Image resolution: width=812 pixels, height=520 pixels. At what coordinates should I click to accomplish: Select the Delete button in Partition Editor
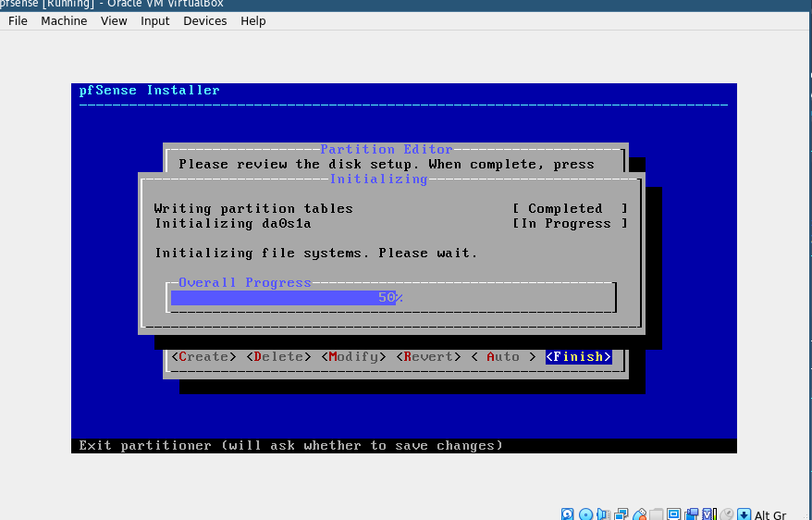tap(278, 357)
